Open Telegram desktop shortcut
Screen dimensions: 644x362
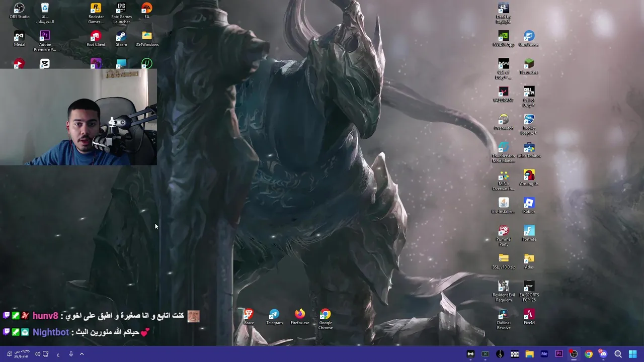tap(274, 317)
